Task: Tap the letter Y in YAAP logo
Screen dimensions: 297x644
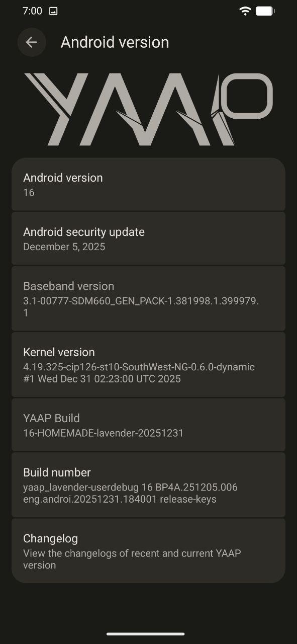Action: pos(55,109)
